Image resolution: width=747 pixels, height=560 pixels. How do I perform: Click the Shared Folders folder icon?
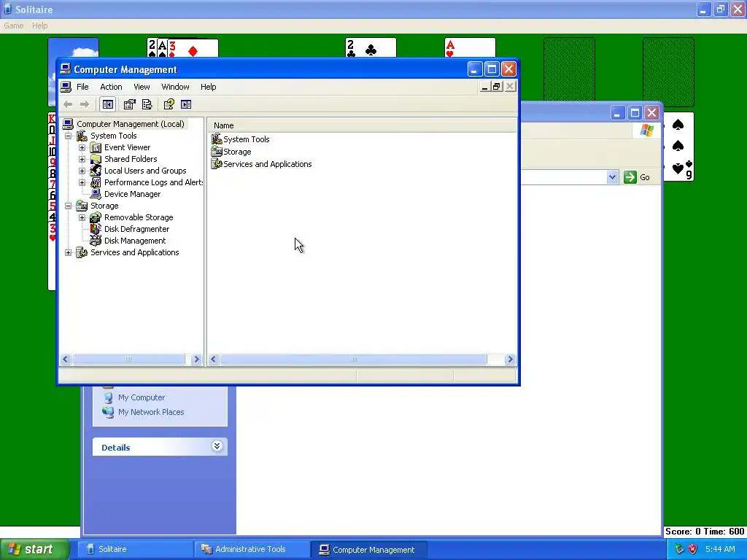96,159
